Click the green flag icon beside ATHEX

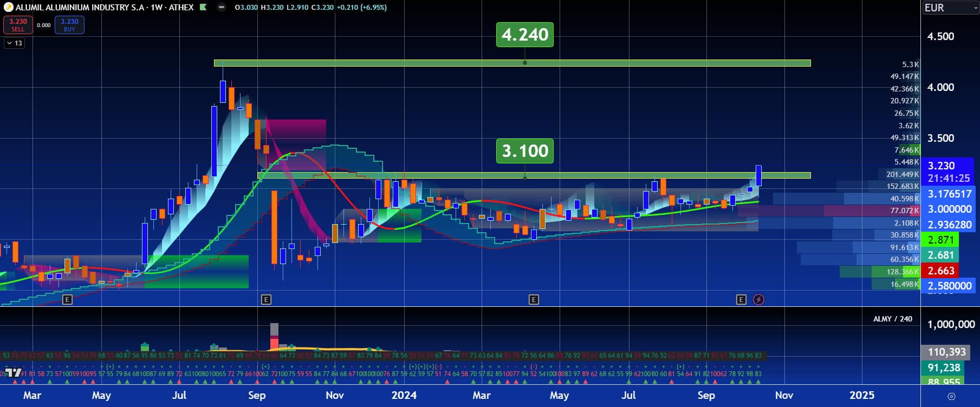(x=203, y=8)
